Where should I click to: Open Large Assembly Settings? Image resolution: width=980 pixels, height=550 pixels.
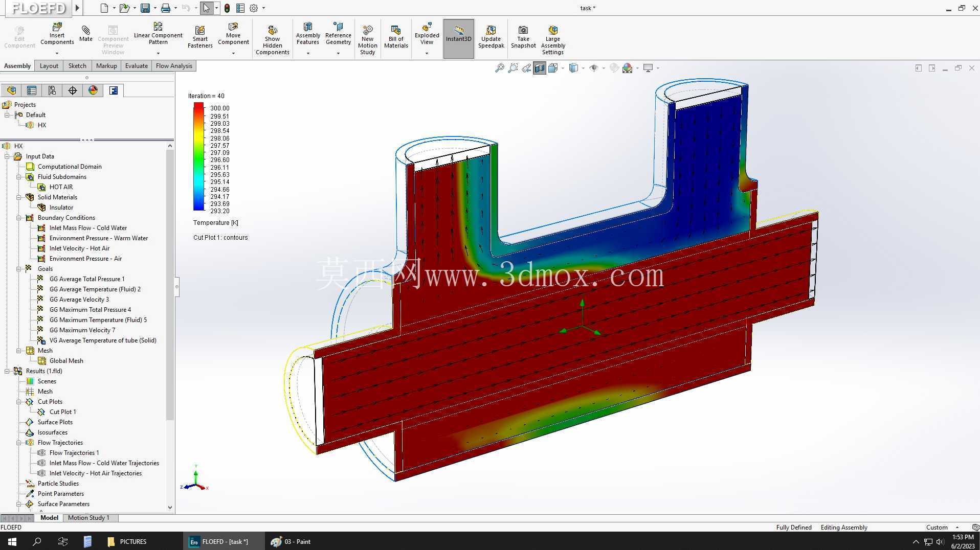pos(553,40)
